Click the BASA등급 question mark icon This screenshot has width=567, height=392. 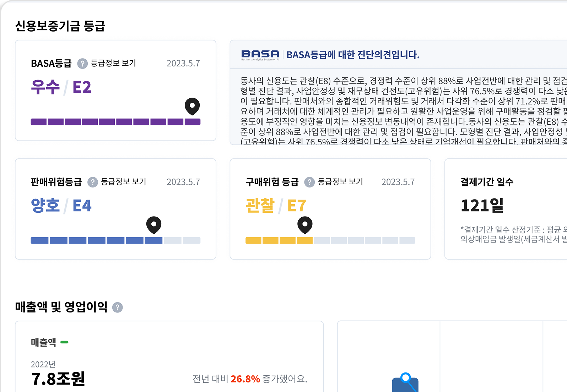click(x=82, y=64)
